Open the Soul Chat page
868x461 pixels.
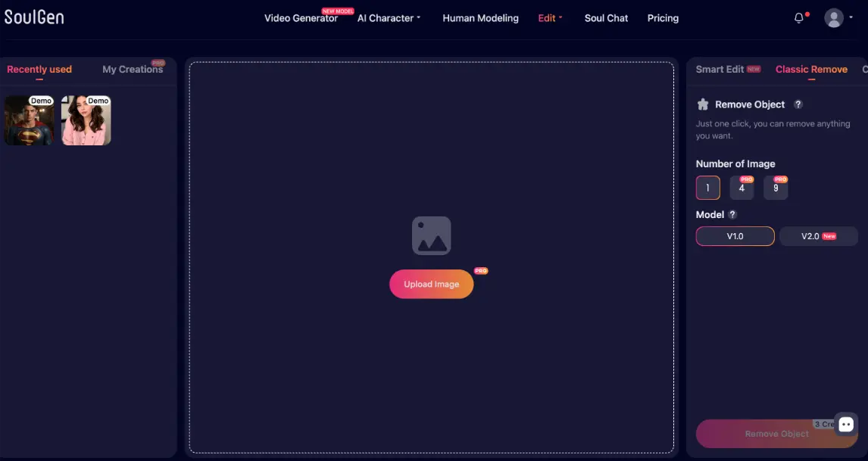pos(606,17)
